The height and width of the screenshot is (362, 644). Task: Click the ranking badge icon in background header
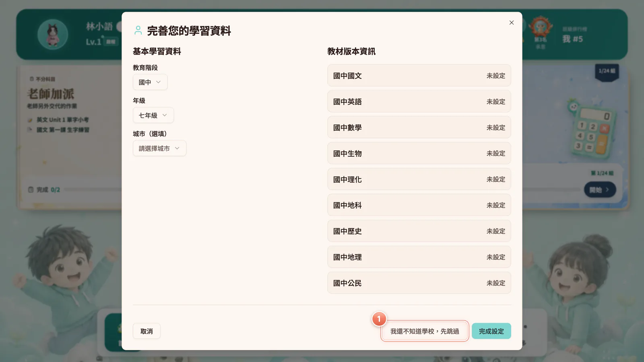click(540, 28)
